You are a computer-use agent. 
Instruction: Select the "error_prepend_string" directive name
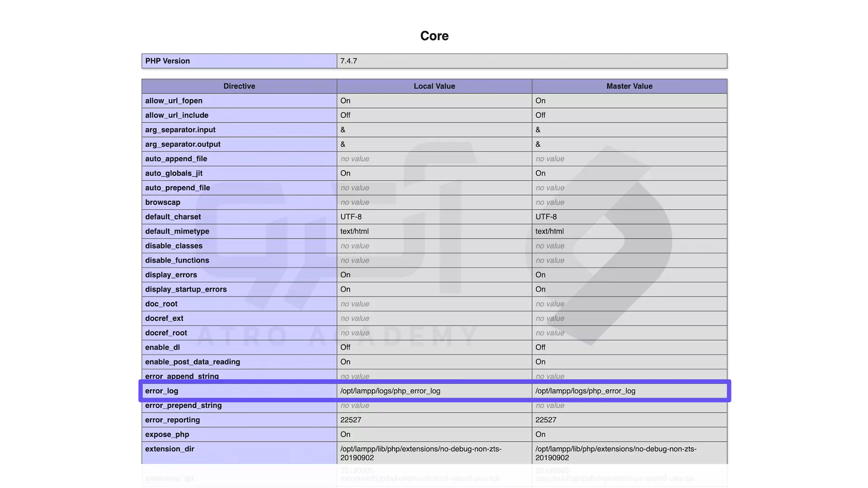point(184,405)
